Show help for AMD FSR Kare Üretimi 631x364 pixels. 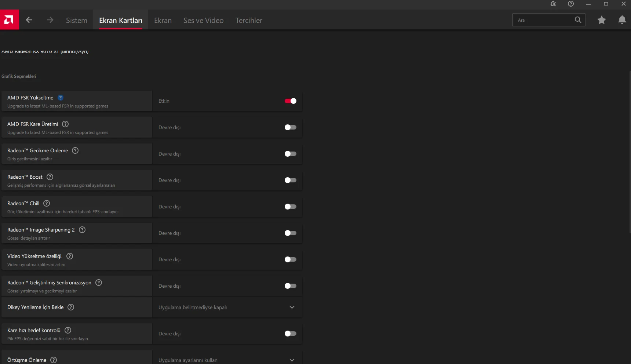(x=65, y=124)
